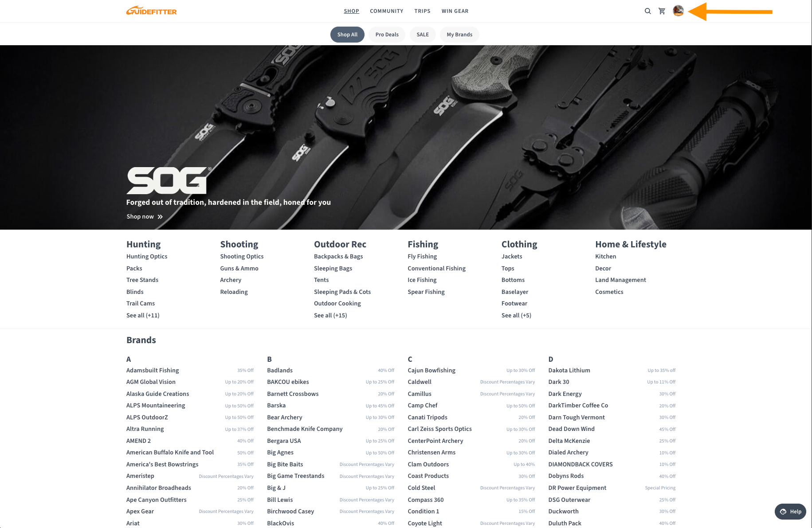Open Birchwood Casey brand
Viewport: 812px width, 528px height.
point(290,512)
